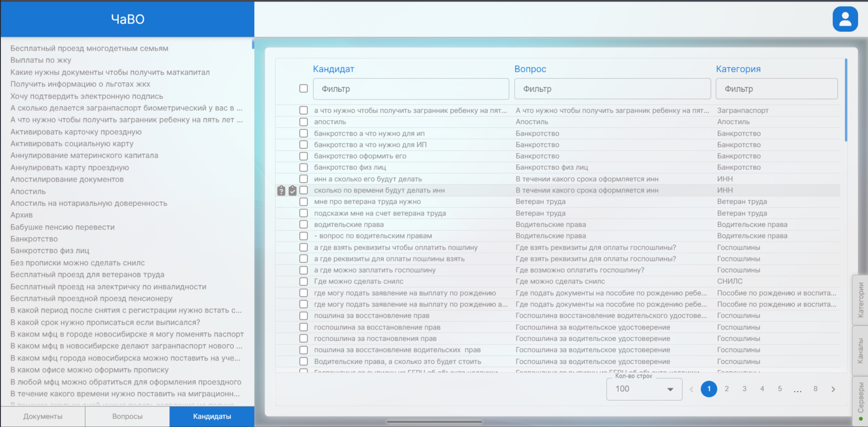Open the user profile icon
Image resolution: width=868 pixels, height=427 pixels.
click(x=845, y=19)
